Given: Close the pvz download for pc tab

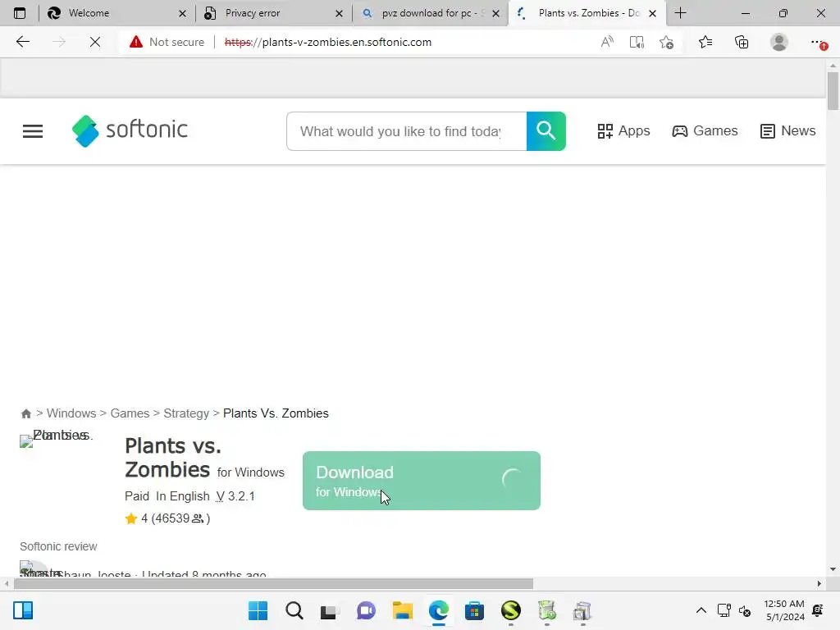Looking at the screenshot, I should pyautogui.click(x=495, y=13).
